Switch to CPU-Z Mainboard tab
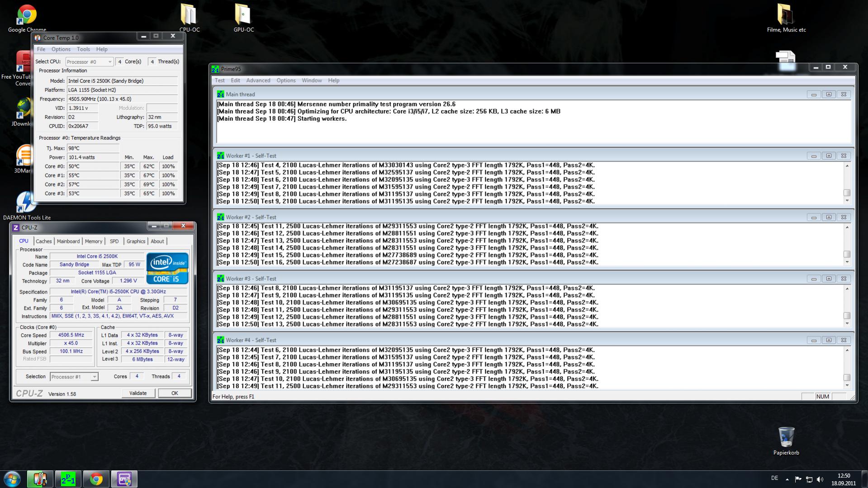The height and width of the screenshot is (488, 868). [68, 242]
